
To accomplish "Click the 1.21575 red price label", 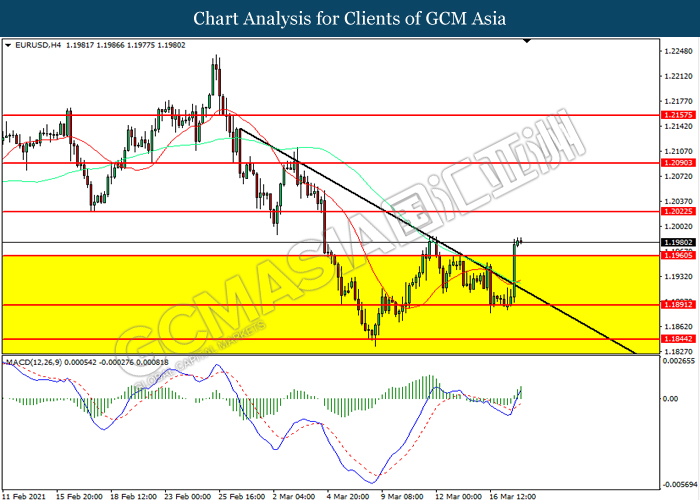I will (x=678, y=115).
